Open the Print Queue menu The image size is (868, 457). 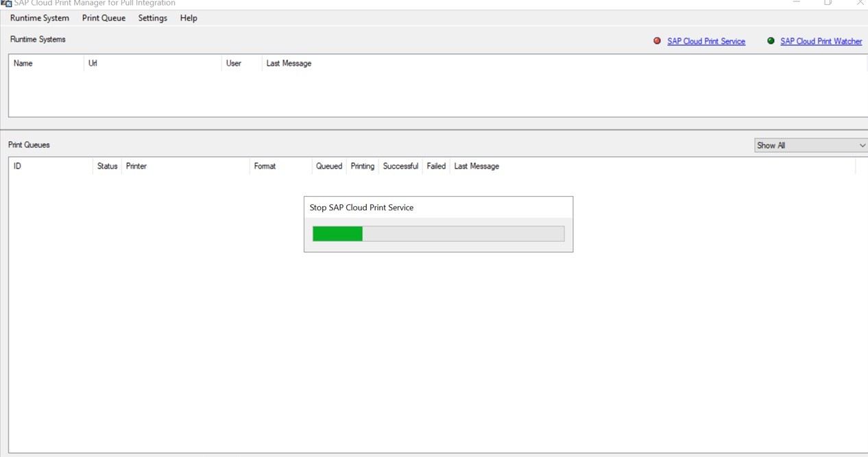pos(104,18)
